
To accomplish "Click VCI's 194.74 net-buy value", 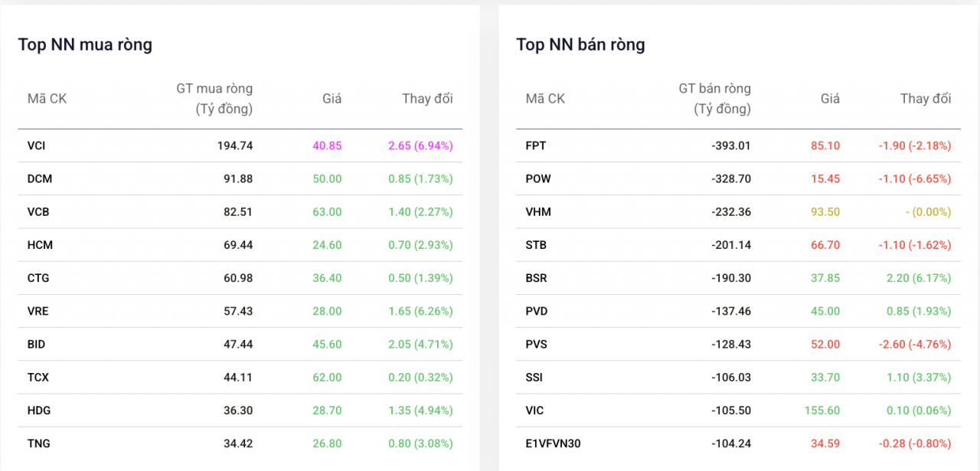I will click(x=234, y=146).
